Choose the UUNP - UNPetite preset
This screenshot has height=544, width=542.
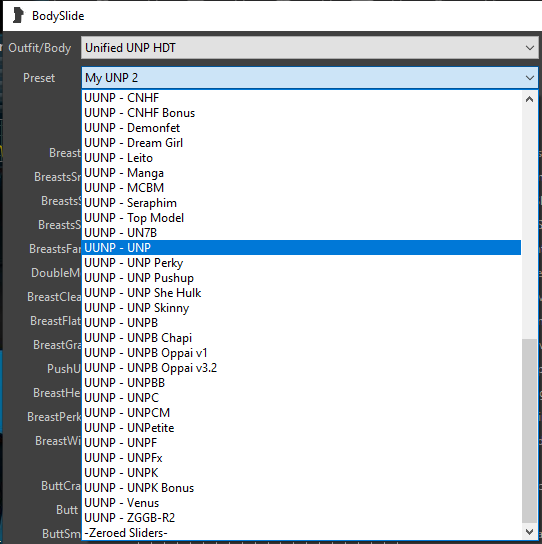click(x=301, y=428)
